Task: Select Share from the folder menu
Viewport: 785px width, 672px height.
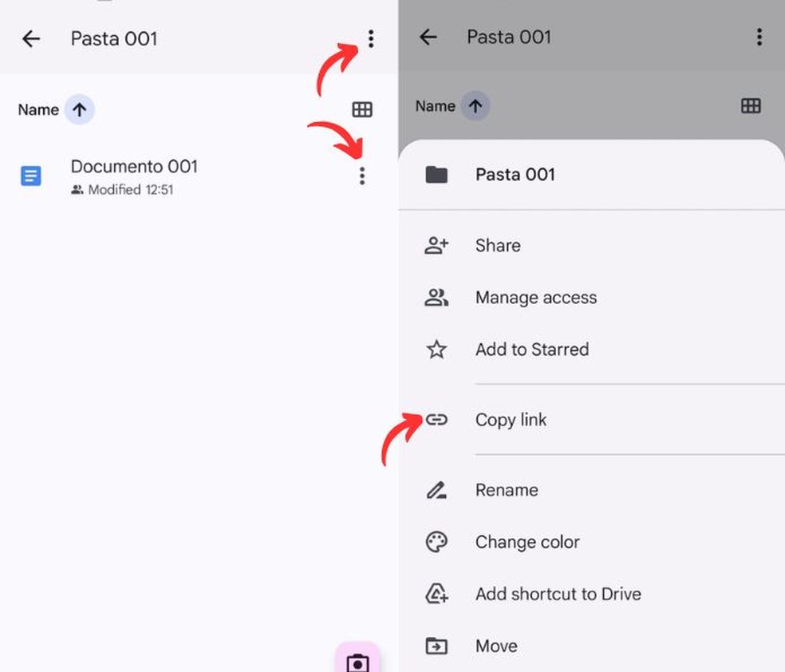Action: [498, 245]
